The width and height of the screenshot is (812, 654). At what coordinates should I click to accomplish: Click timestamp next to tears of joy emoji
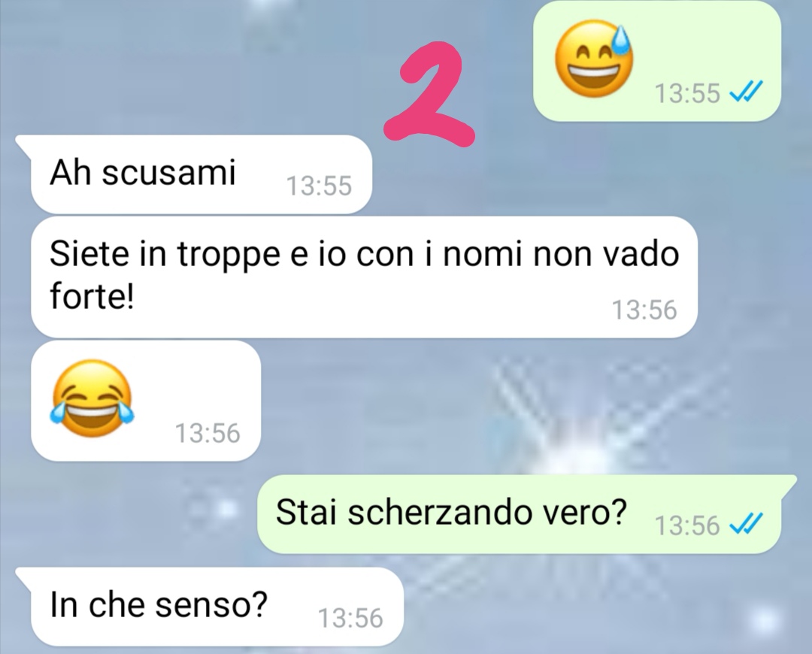coord(208,433)
